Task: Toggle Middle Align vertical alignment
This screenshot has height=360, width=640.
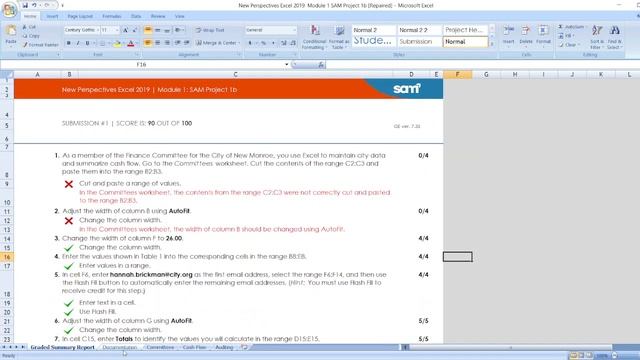Action: (x=158, y=30)
